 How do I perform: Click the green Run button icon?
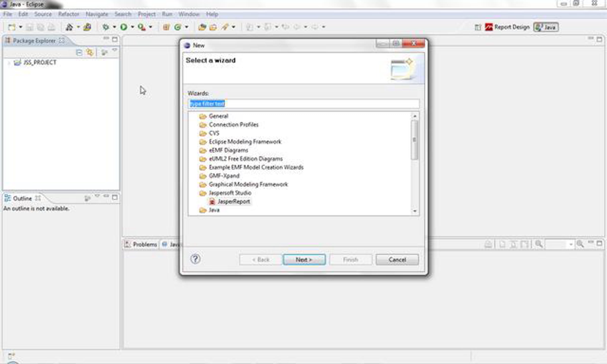click(124, 27)
